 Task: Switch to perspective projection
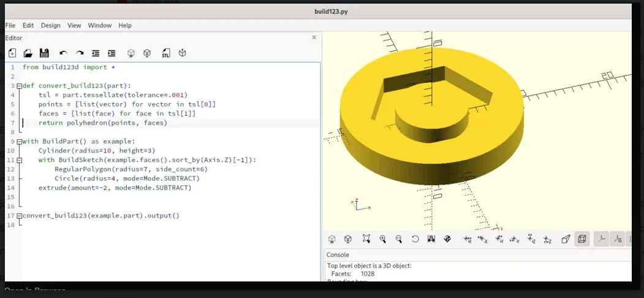click(566, 239)
